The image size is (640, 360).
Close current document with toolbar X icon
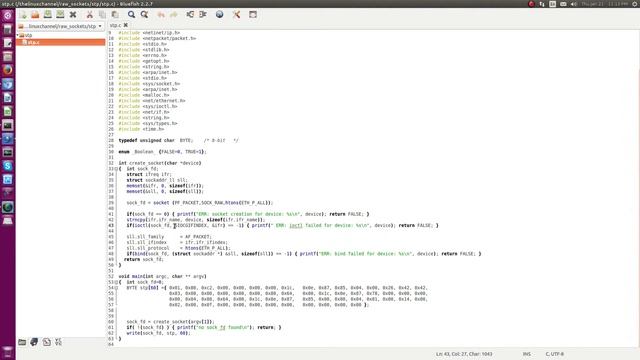(x=73, y=15)
